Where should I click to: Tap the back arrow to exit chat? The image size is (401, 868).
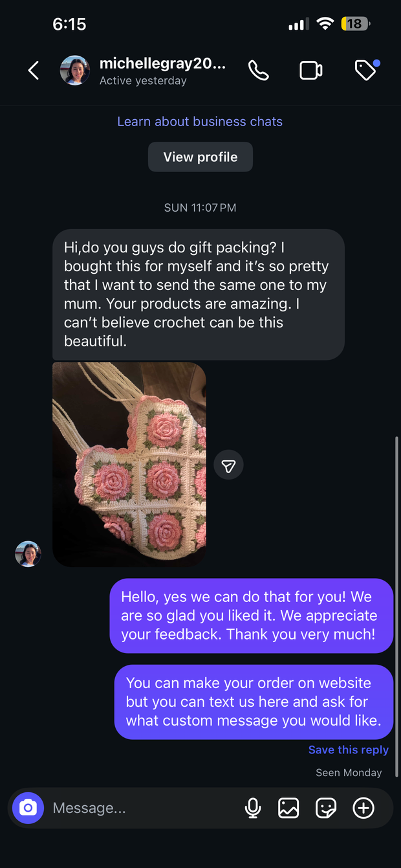click(34, 71)
